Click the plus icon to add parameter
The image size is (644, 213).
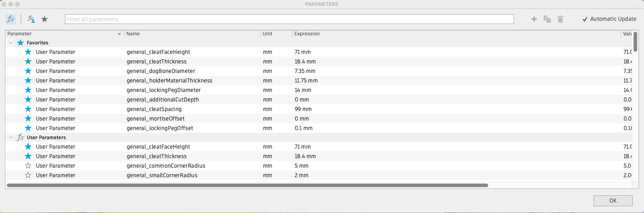tap(534, 19)
